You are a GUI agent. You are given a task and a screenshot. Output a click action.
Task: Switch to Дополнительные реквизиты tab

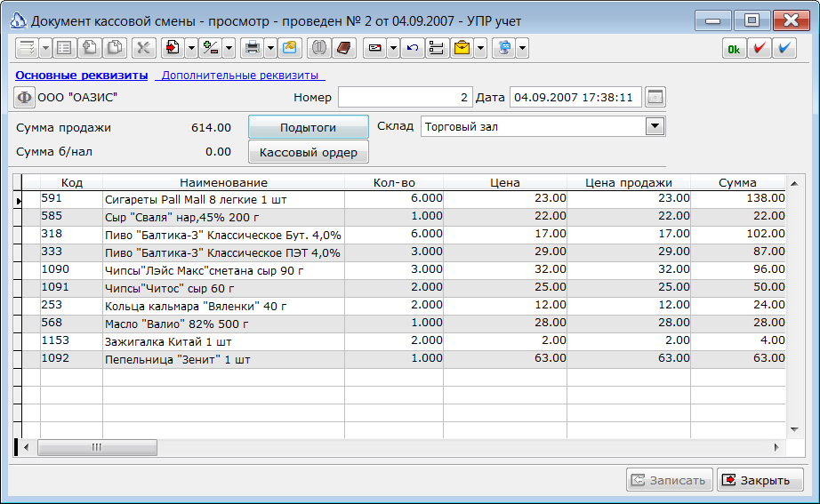pos(240,76)
